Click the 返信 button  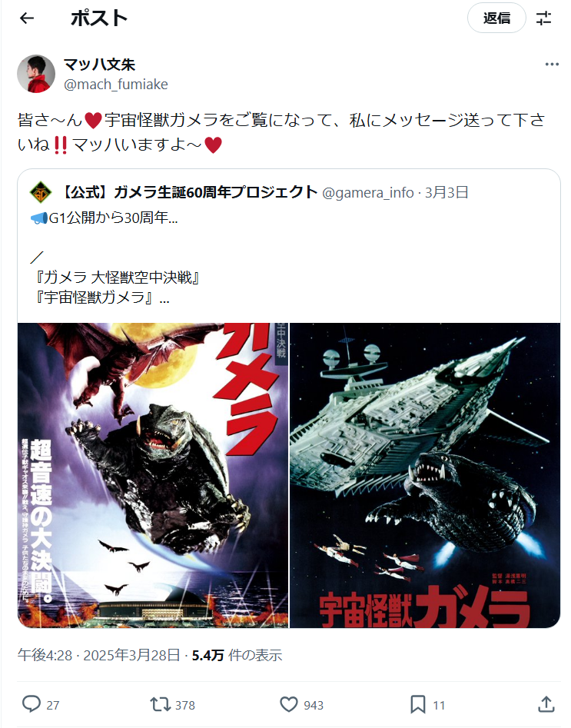tap(496, 18)
